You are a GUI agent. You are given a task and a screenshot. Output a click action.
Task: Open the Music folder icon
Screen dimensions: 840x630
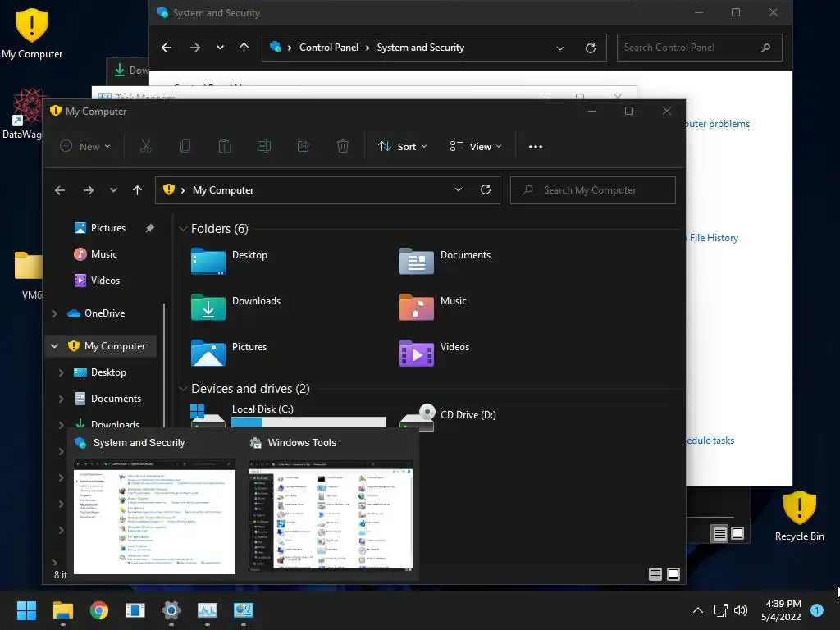pos(417,307)
